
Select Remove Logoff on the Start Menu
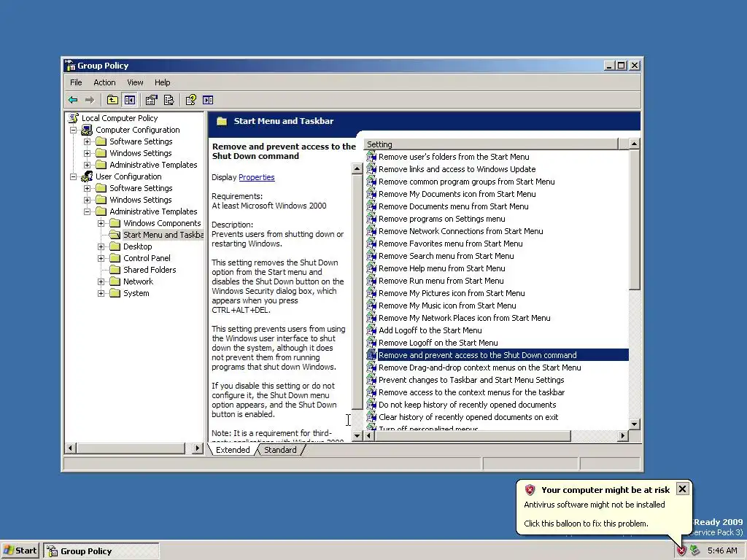click(x=438, y=343)
